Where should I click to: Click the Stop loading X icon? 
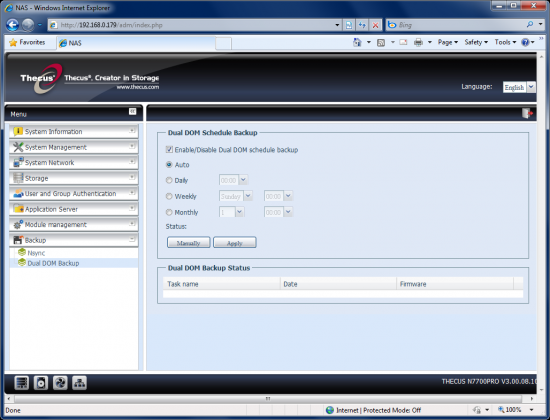coord(375,25)
